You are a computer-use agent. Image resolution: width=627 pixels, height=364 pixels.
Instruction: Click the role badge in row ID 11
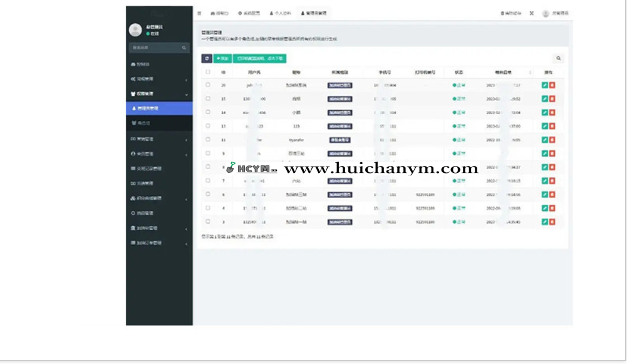tap(340, 140)
